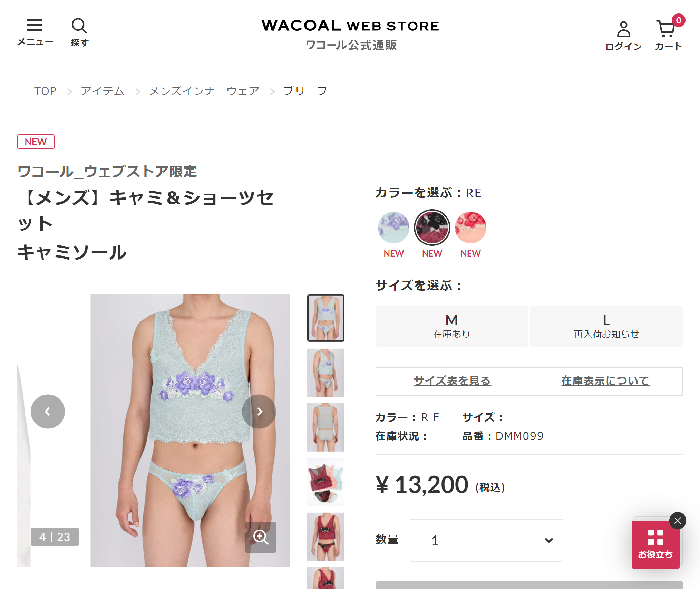700x589 pixels.
Task: Select size L 再入荷お知らせ
Action: 606,326
